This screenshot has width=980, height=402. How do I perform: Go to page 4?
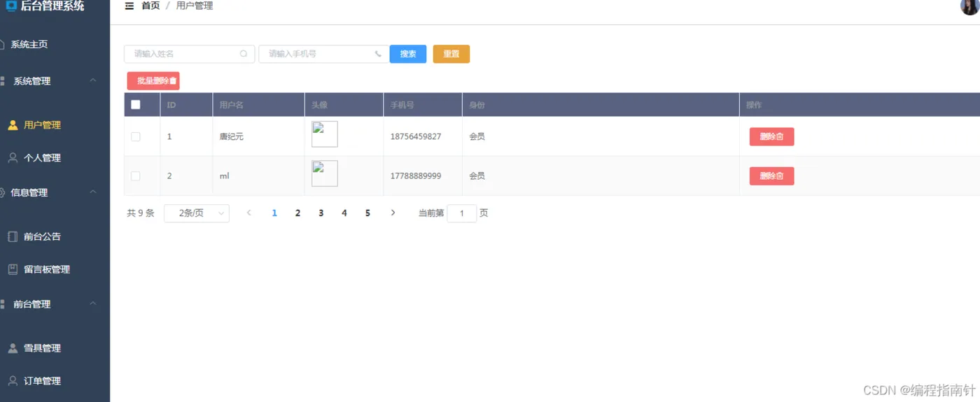(344, 213)
